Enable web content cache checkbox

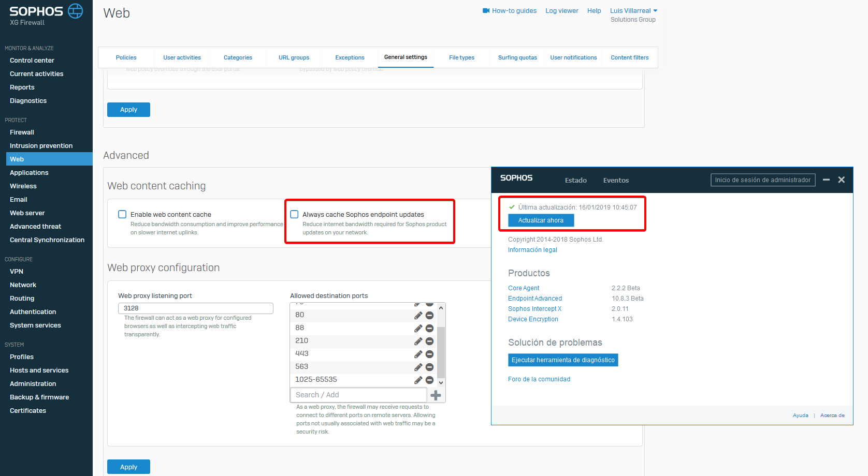click(x=122, y=214)
